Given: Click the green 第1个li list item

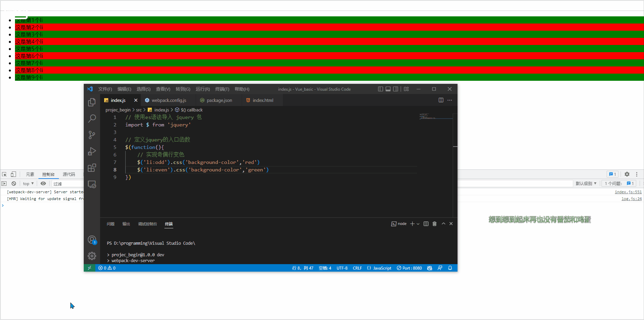Looking at the screenshot, I should click(329, 20).
